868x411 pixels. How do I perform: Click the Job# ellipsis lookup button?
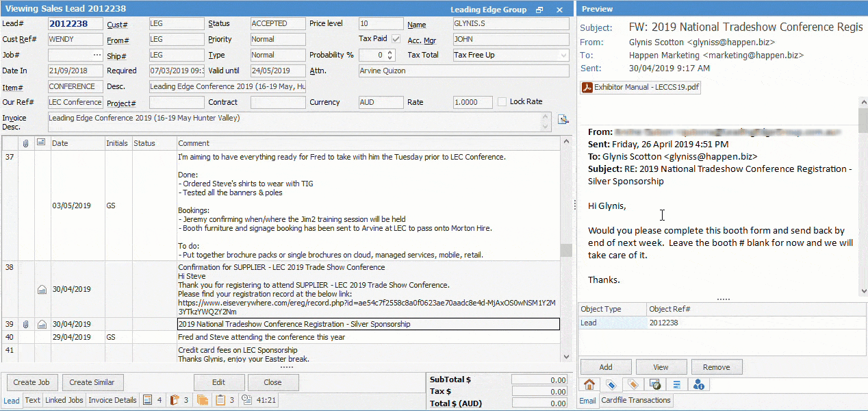(97, 55)
